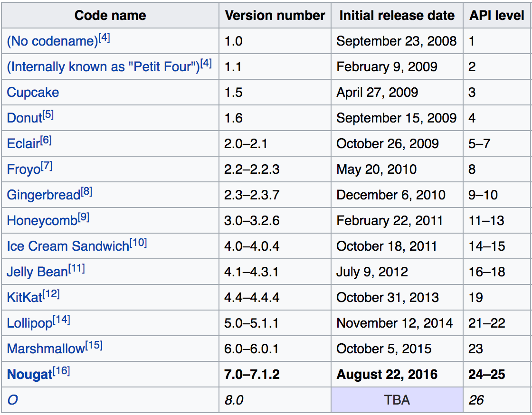Open the Eclair link
The width and height of the screenshot is (532, 415).
23,144
